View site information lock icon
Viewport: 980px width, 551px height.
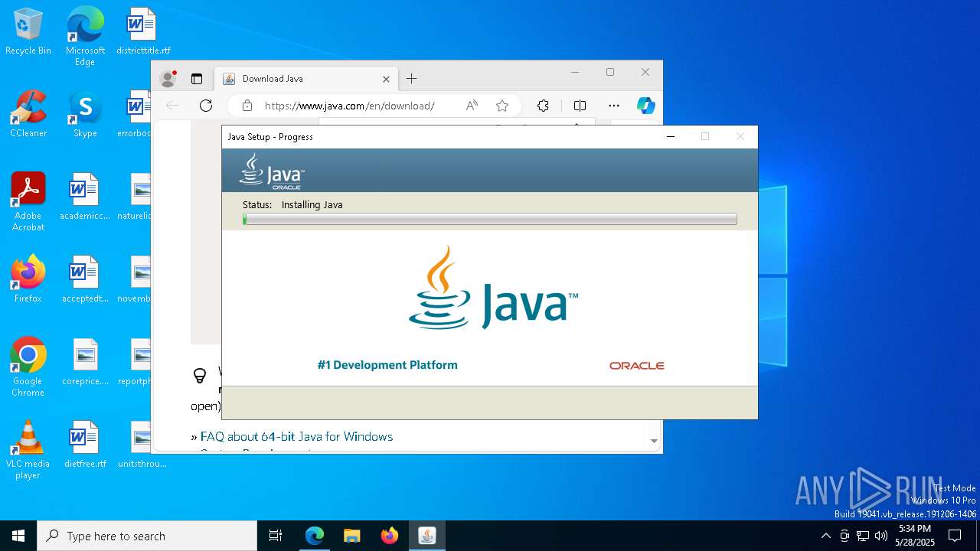tap(247, 106)
